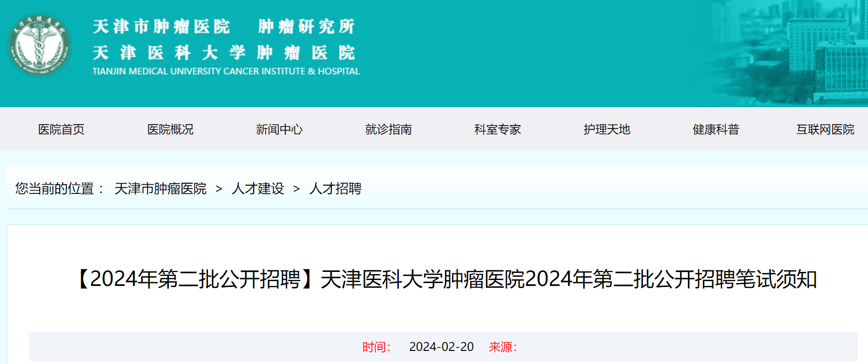Click breadcrumb link 人才招聘
The image size is (868, 364).
(x=336, y=189)
